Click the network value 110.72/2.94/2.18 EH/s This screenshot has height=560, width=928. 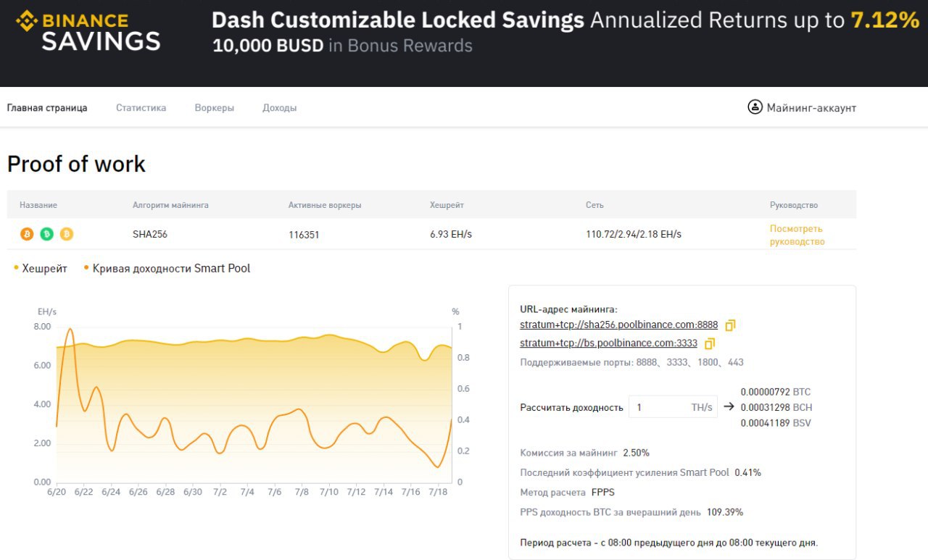pyautogui.click(x=634, y=234)
